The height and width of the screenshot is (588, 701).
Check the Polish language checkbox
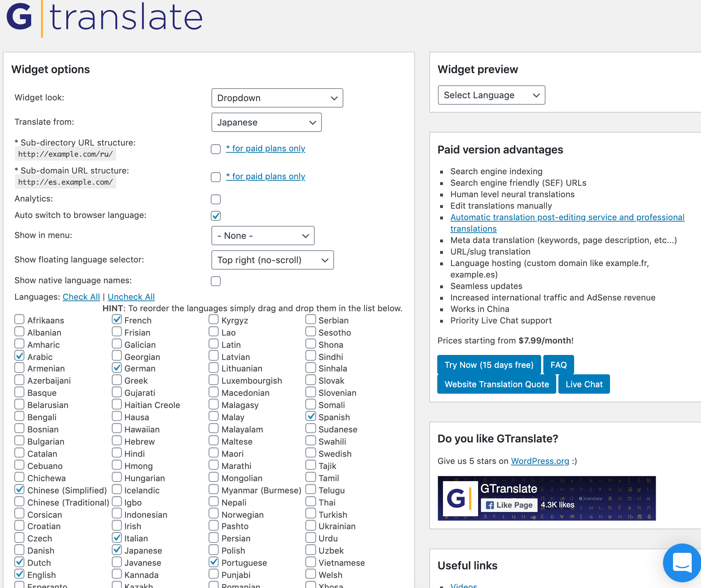pos(214,549)
